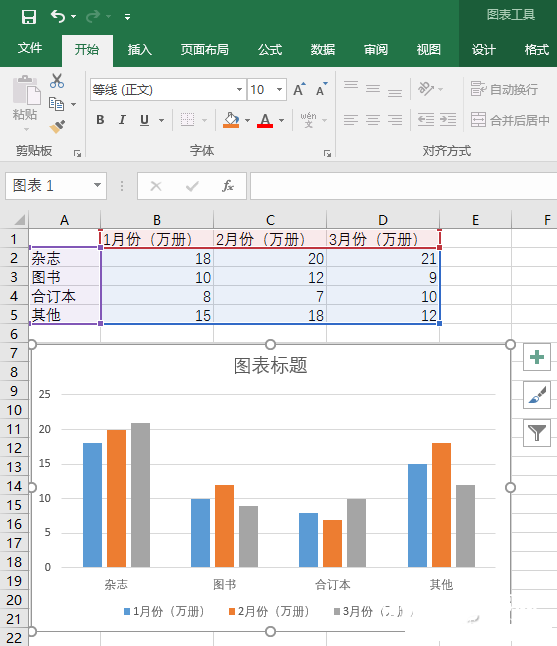Viewport: 557px width, 646px height.
Task: Open Chart Styles paintbrush button
Action: (537, 395)
